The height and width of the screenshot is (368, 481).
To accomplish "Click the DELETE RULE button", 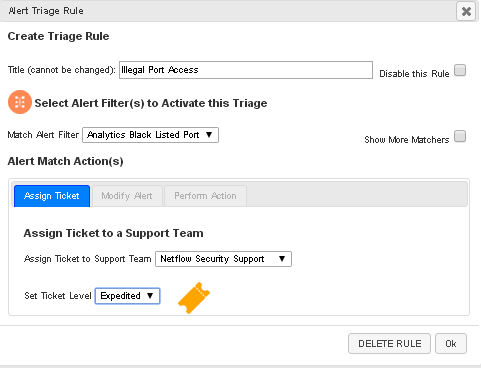I will point(389,344).
